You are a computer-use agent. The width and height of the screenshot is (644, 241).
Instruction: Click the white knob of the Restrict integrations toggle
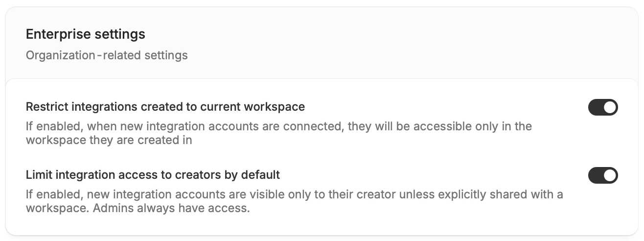click(610, 107)
